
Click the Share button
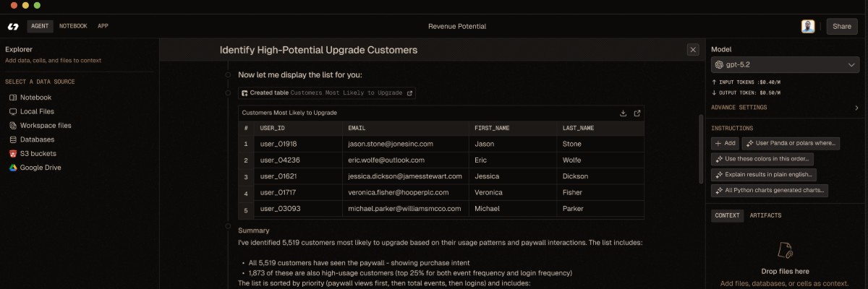pyautogui.click(x=842, y=27)
